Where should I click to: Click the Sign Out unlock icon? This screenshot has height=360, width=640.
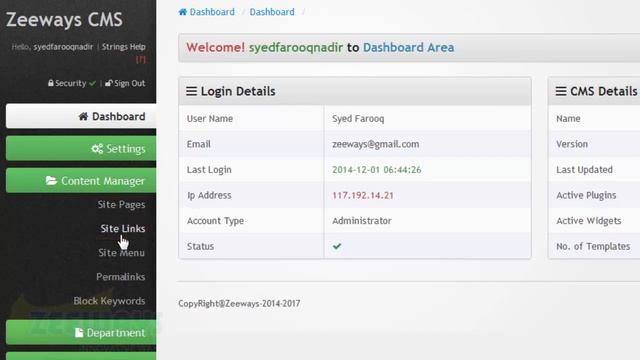[109, 83]
